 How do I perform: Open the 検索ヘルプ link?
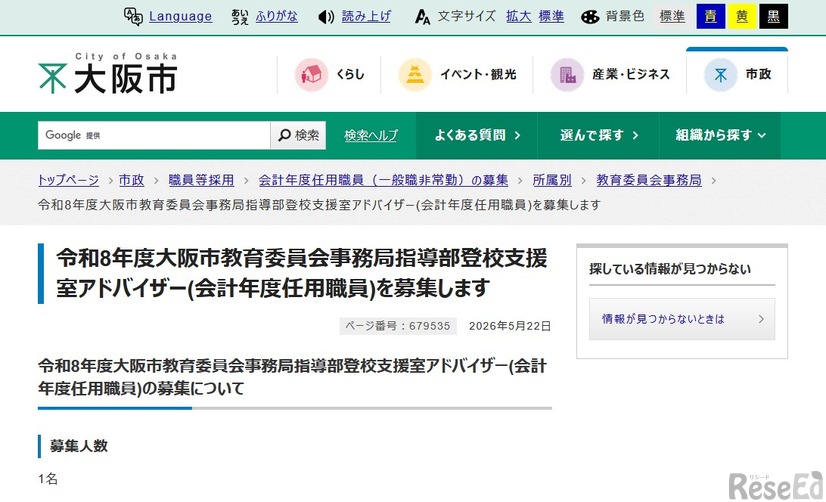(x=371, y=136)
